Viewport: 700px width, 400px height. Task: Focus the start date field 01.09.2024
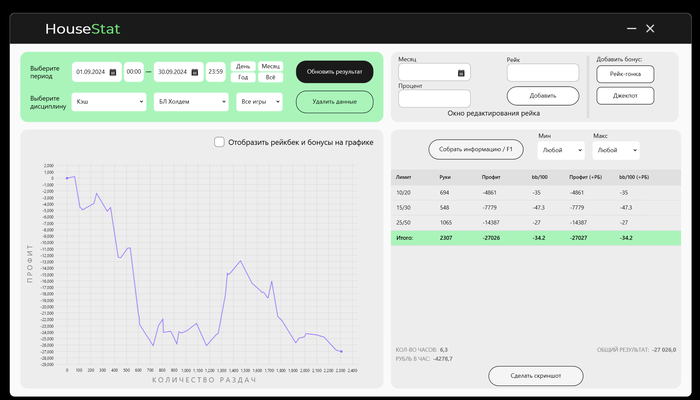pos(97,72)
